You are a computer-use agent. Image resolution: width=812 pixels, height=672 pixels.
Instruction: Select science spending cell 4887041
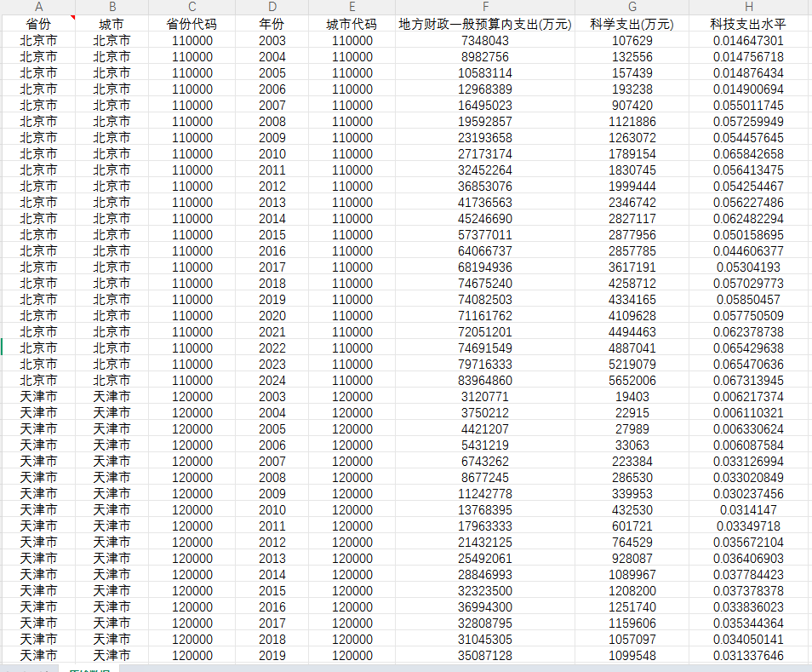click(632, 348)
